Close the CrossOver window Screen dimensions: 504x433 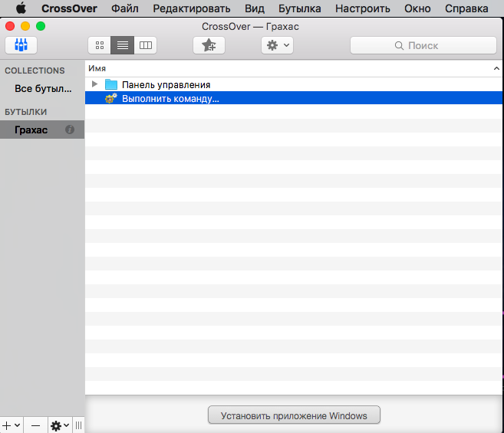10,26
